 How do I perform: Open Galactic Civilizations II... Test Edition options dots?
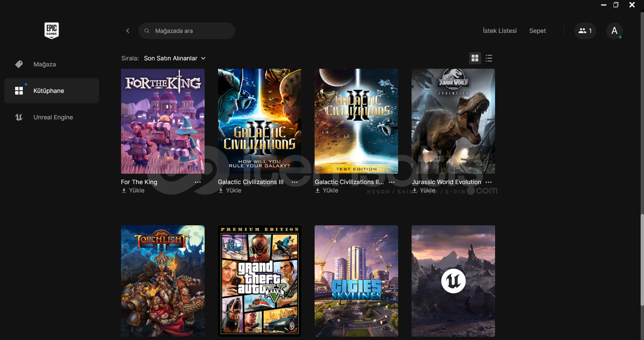392,182
